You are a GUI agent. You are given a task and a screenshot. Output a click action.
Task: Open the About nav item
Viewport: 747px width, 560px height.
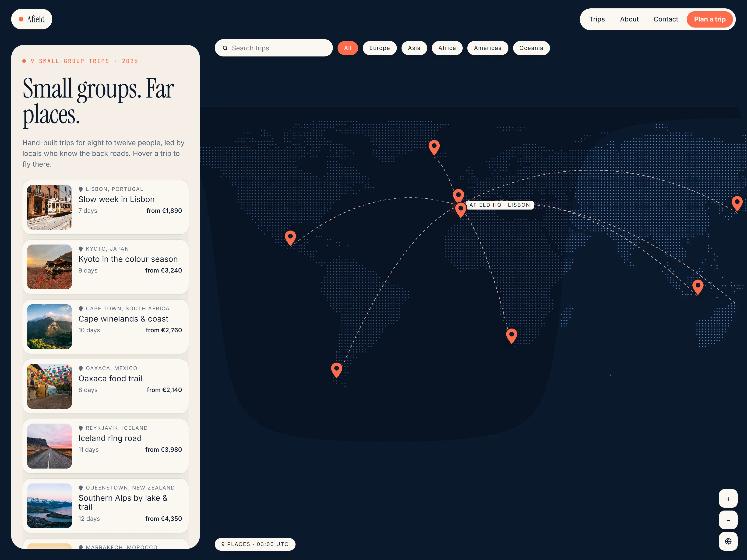[629, 19]
